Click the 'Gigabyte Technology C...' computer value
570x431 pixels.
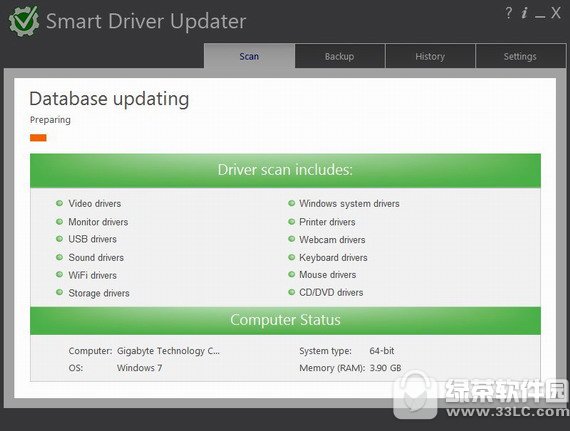pyautogui.click(x=168, y=351)
